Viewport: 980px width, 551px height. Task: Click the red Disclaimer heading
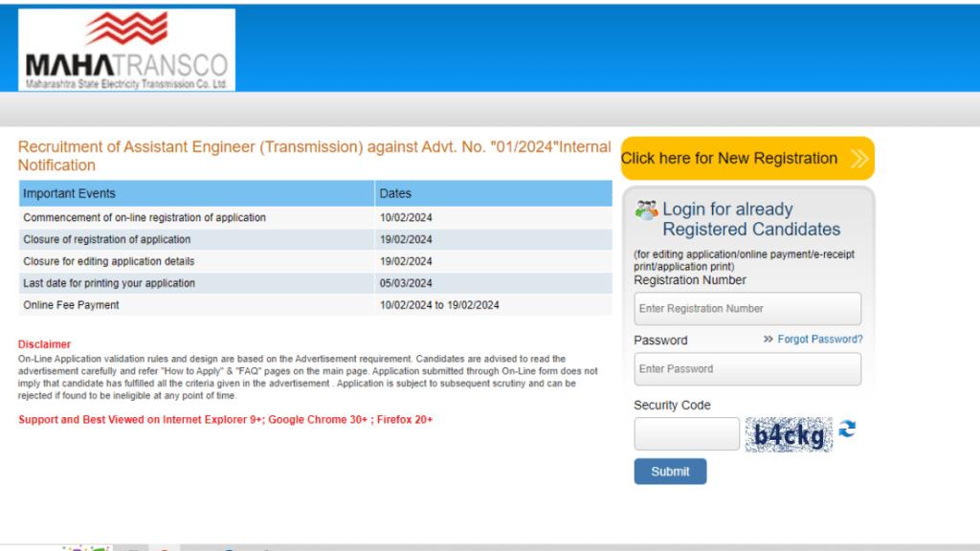44,344
